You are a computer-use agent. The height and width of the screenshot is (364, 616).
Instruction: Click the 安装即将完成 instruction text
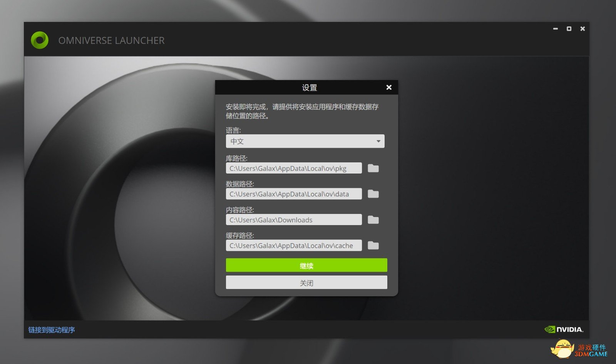click(x=302, y=111)
